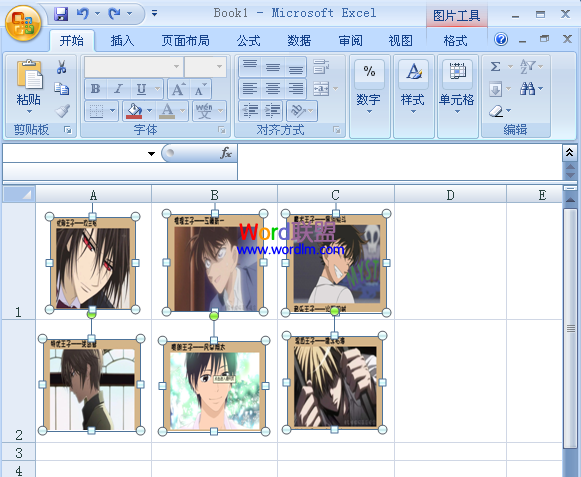This screenshot has width=581, height=477.
Task: Open the Name Box dropdown
Action: tap(151, 153)
